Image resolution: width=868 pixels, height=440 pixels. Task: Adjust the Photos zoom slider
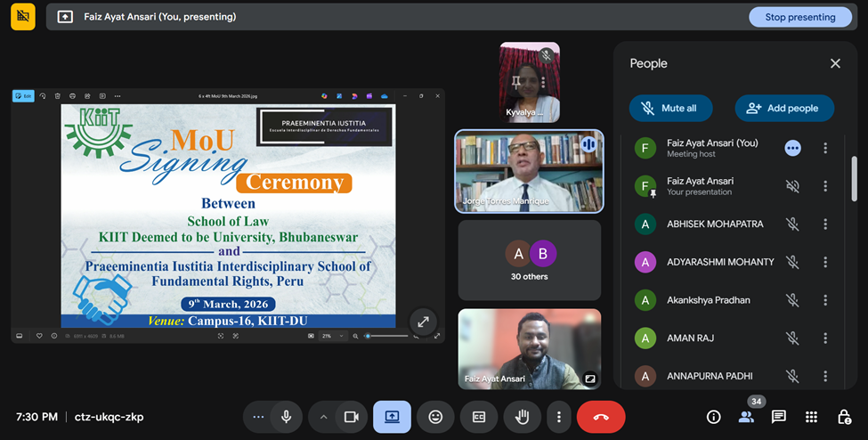pos(386,336)
